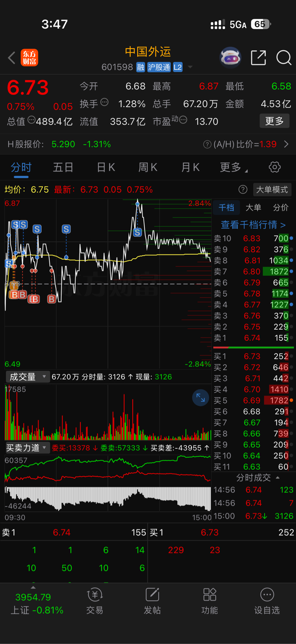Tap the 总值 info icon
This screenshot has width=296, height=644.
point(32,120)
